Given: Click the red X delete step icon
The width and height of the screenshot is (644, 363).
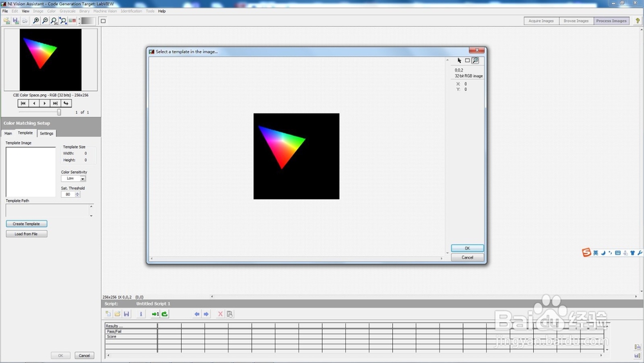Looking at the screenshot, I should point(220,314).
